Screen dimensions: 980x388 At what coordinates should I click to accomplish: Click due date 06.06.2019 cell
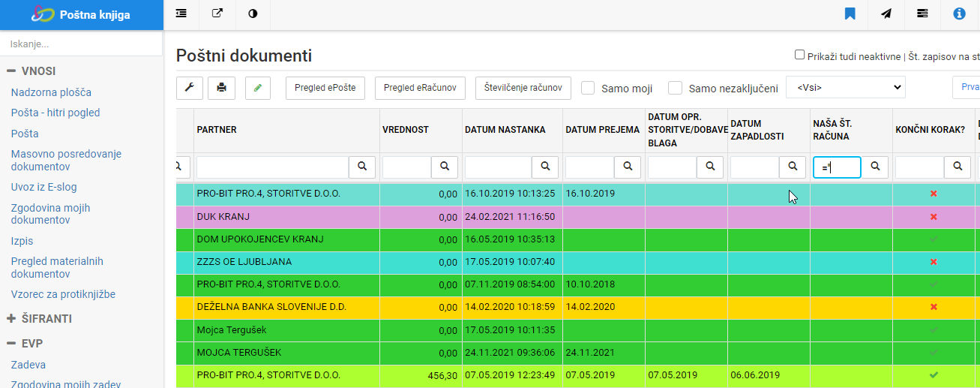tap(769, 374)
